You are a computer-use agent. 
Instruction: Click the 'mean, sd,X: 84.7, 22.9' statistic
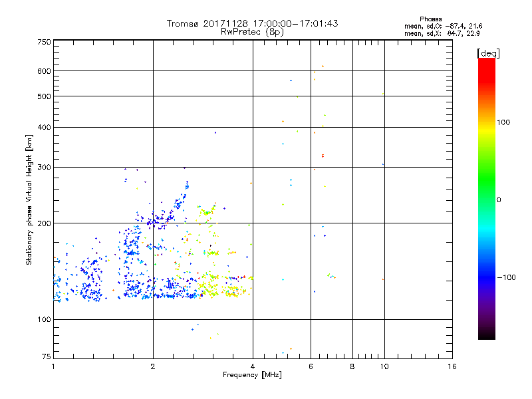[442, 33]
